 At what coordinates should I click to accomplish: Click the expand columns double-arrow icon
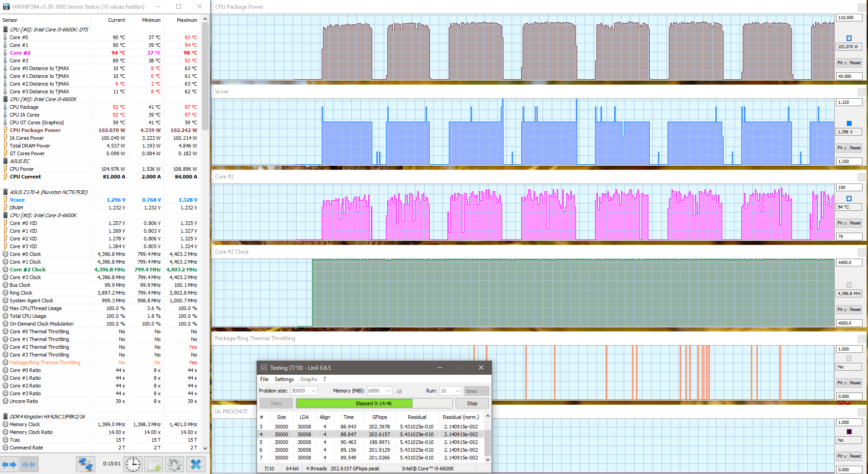point(9,464)
